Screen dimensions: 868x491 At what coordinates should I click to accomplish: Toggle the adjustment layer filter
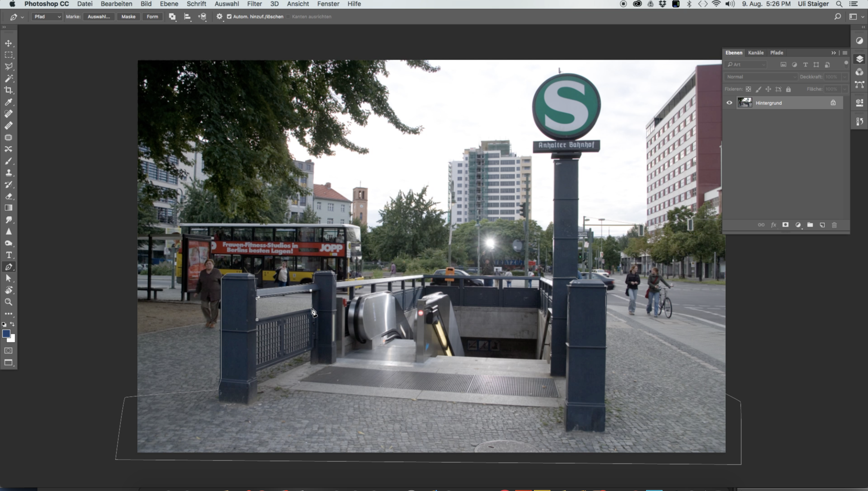pos(794,65)
